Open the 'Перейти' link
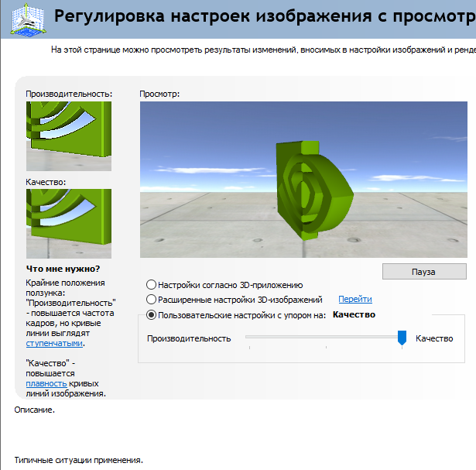 355,300
